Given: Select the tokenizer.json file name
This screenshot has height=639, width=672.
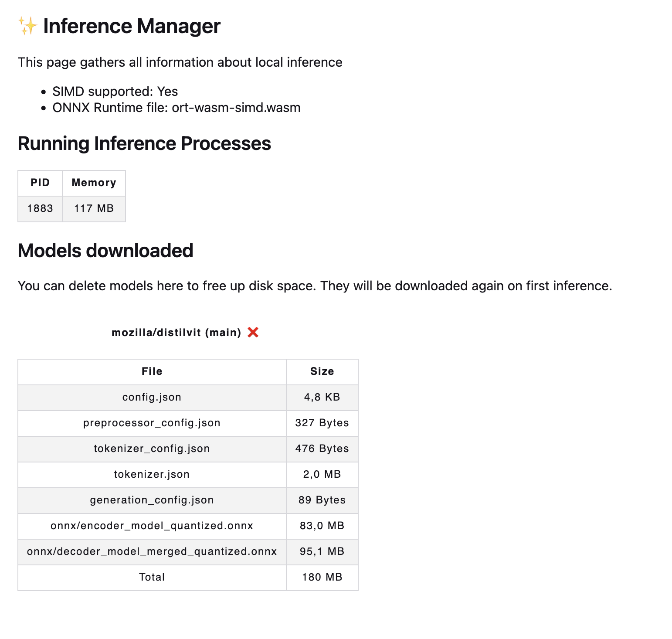Looking at the screenshot, I should click(152, 474).
